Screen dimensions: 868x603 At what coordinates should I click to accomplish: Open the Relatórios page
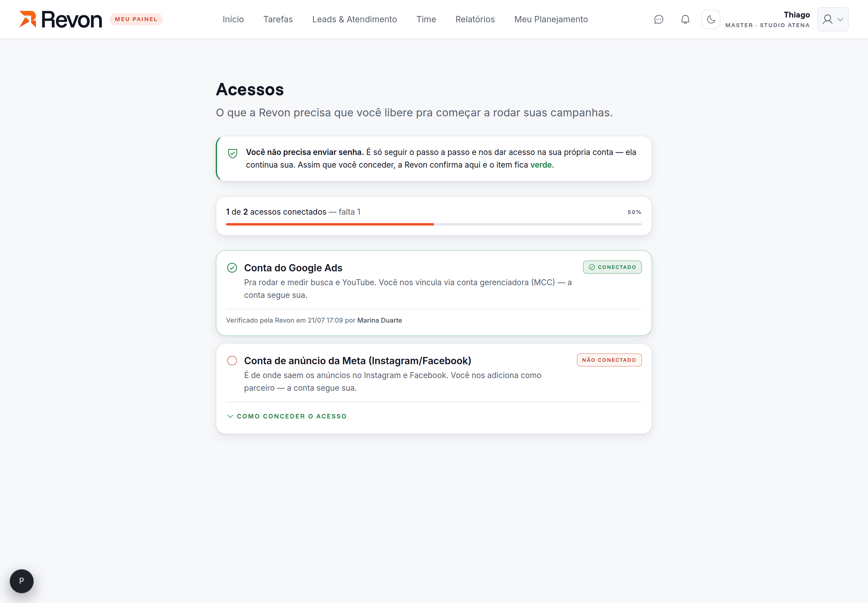click(475, 19)
